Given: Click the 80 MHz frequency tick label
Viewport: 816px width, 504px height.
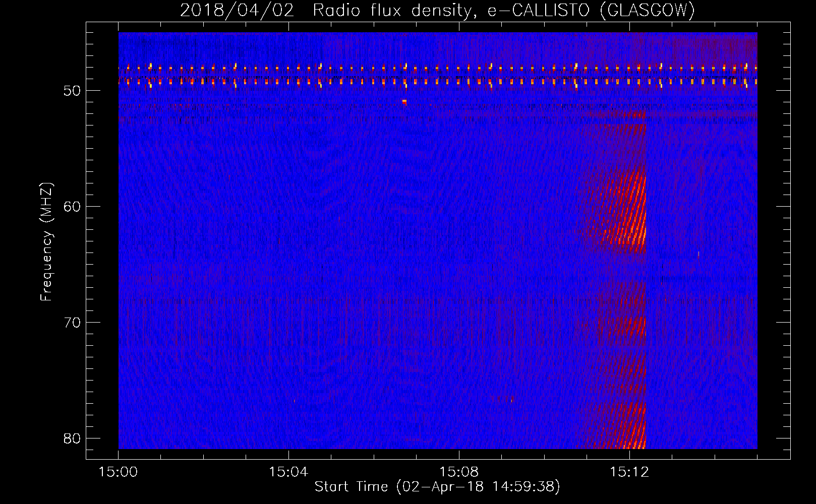Looking at the screenshot, I should (x=73, y=438).
